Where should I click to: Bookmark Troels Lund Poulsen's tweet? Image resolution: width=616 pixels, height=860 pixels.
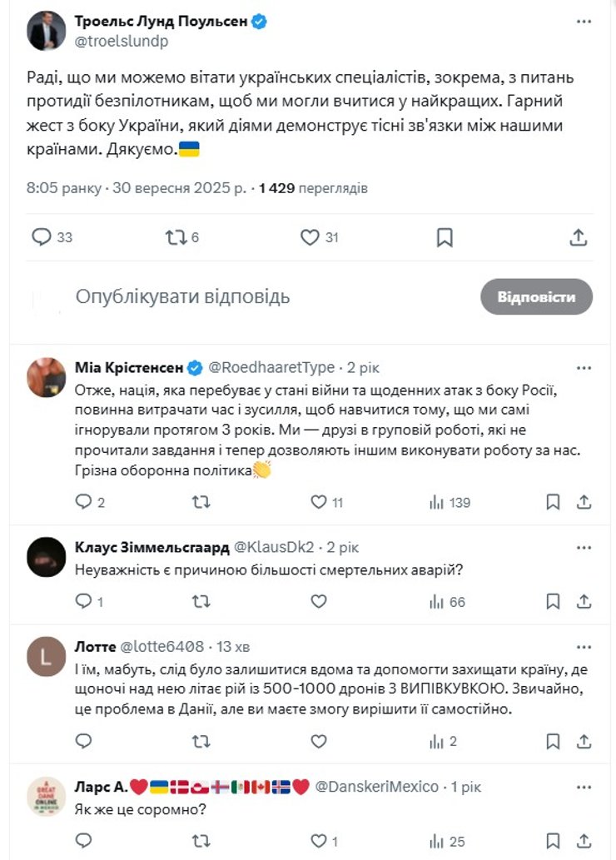pyautogui.click(x=446, y=237)
